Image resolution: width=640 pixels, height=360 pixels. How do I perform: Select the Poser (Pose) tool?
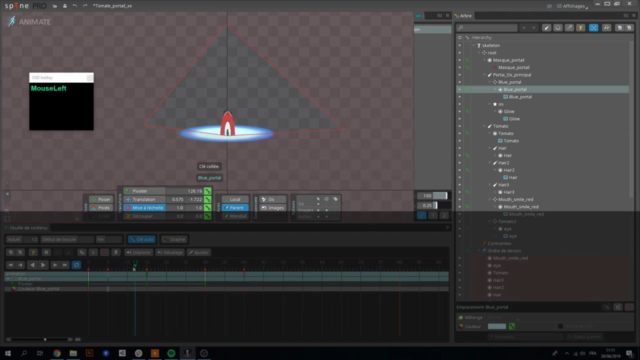[x=101, y=199]
